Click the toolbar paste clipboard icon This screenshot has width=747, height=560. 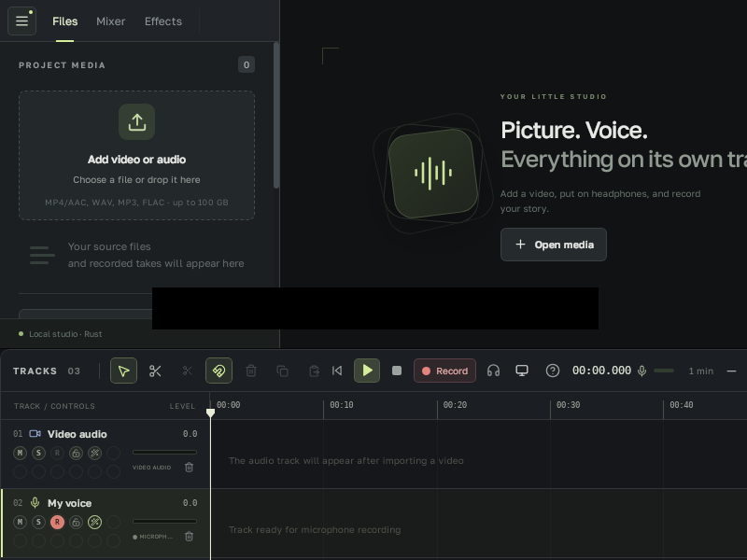point(314,371)
